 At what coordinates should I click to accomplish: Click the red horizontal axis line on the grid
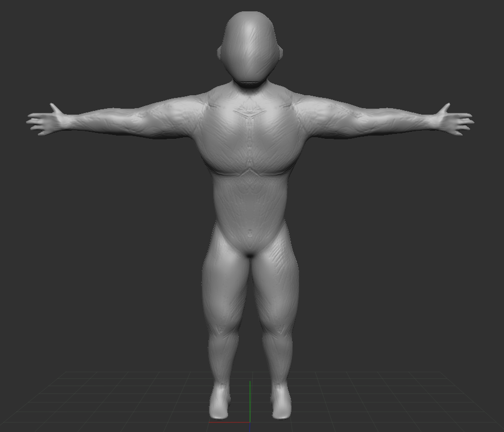click(229, 422)
